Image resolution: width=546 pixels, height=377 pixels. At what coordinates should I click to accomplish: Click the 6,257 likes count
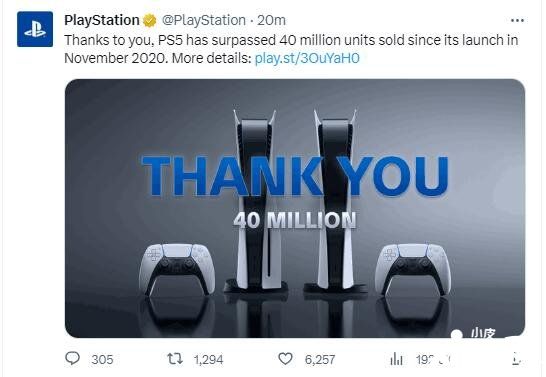320,360
